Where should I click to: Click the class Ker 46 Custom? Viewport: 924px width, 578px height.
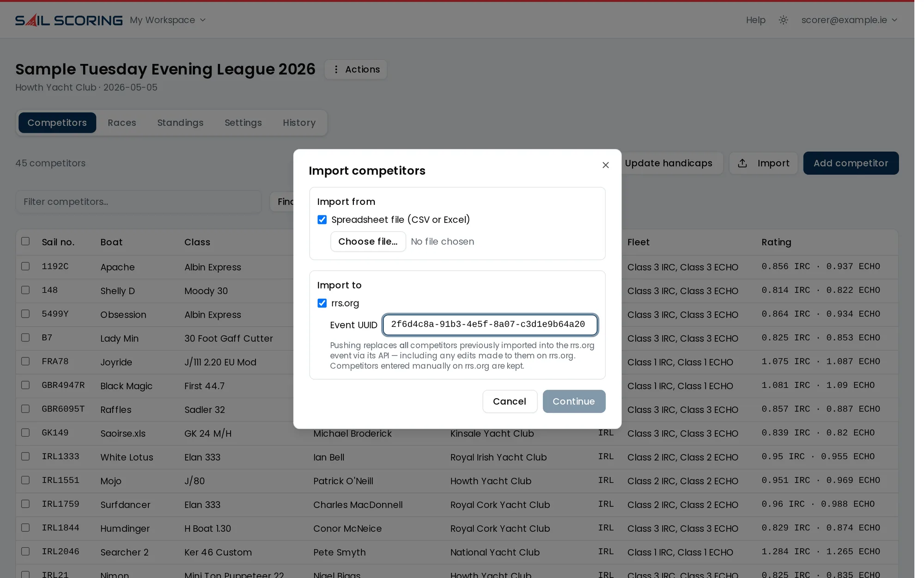(x=218, y=552)
